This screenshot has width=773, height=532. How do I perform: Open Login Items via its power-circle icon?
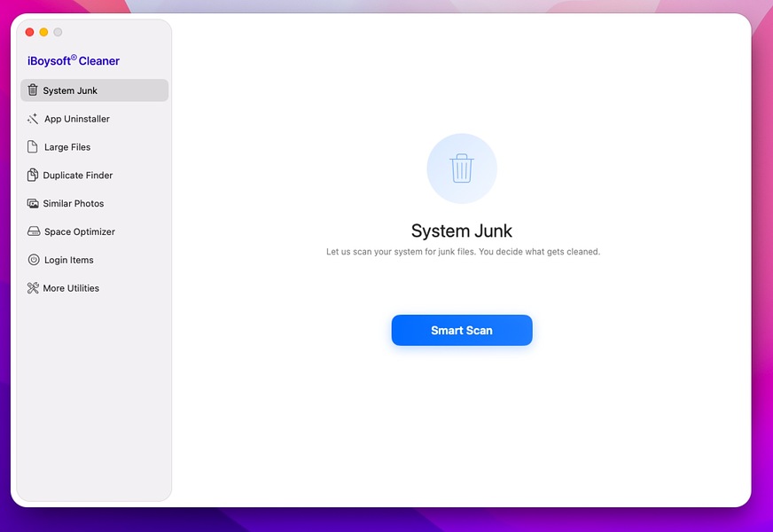(x=34, y=260)
